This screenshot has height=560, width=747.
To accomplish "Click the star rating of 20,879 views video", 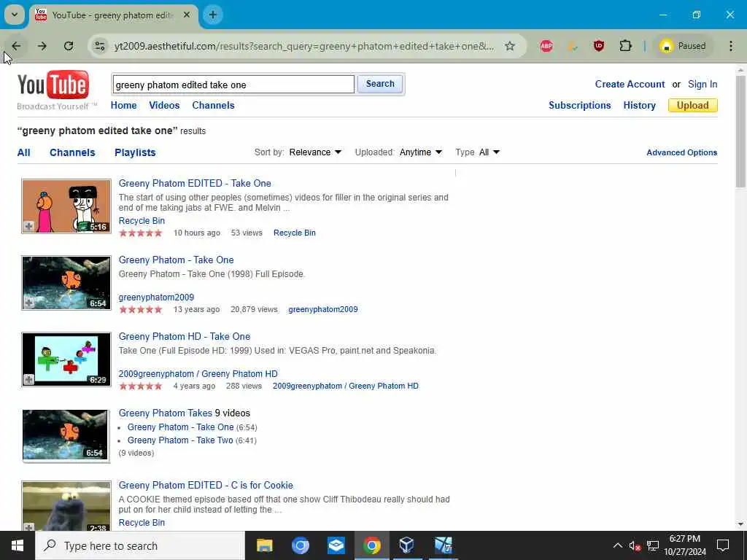I will [141, 309].
